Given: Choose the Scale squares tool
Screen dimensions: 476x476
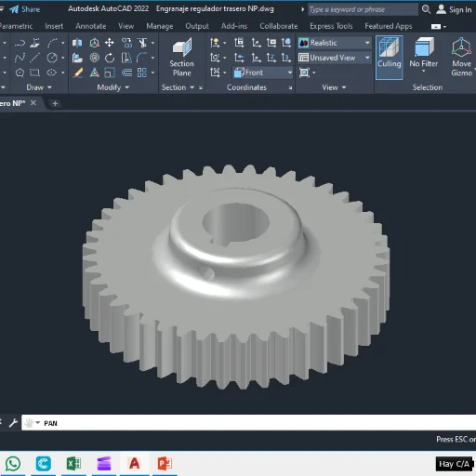Looking at the screenshot, I should point(110,73).
